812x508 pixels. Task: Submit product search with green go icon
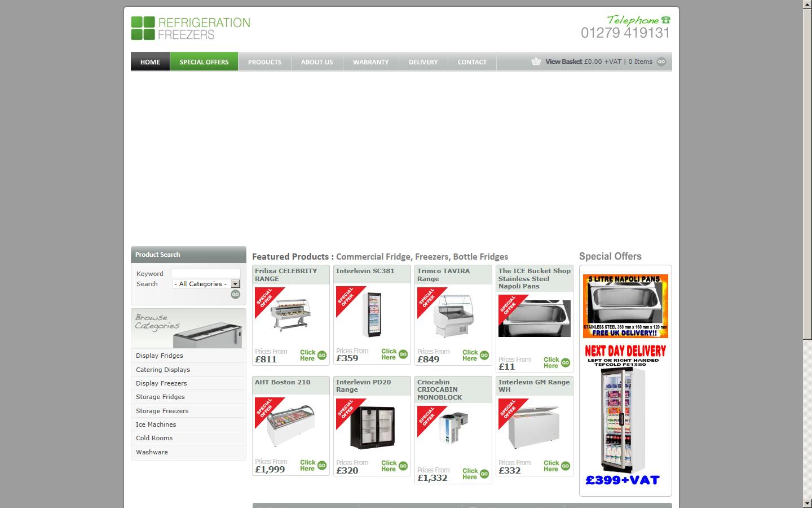(236, 294)
